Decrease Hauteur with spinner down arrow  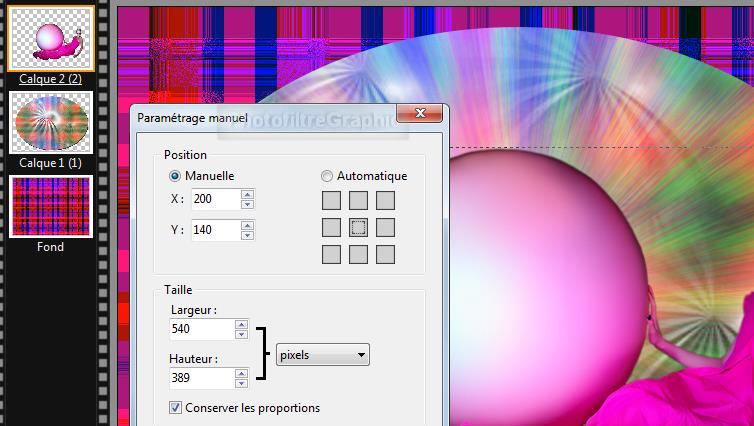pos(241,384)
